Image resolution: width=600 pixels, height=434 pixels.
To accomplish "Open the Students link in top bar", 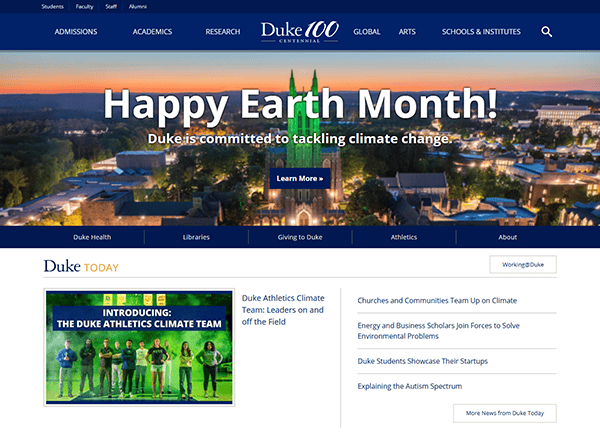I will coord(52,7).
